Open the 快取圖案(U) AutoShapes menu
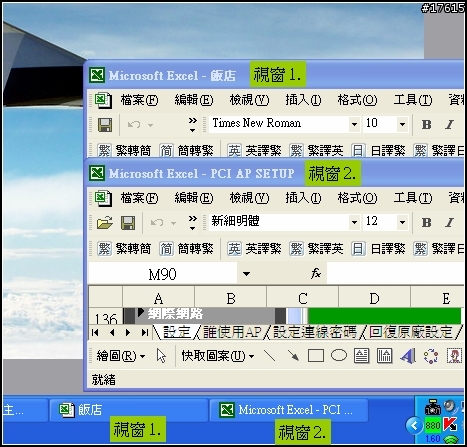Image resolution: width=467 pixels, height=447 pixels. click(217, 356)
